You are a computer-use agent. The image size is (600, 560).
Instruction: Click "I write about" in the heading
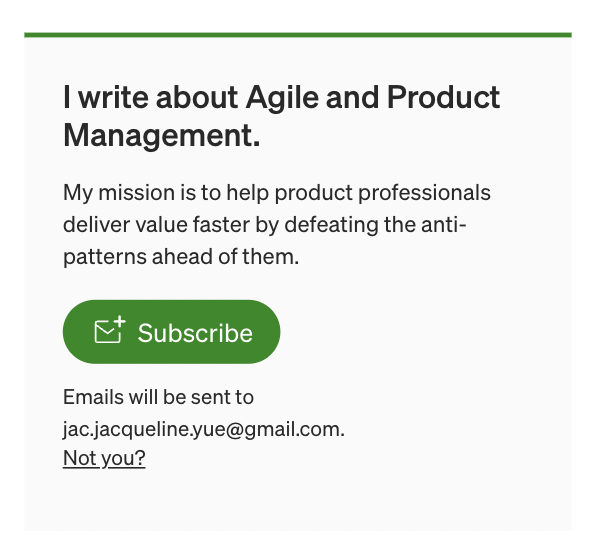(x=147, y=98)
